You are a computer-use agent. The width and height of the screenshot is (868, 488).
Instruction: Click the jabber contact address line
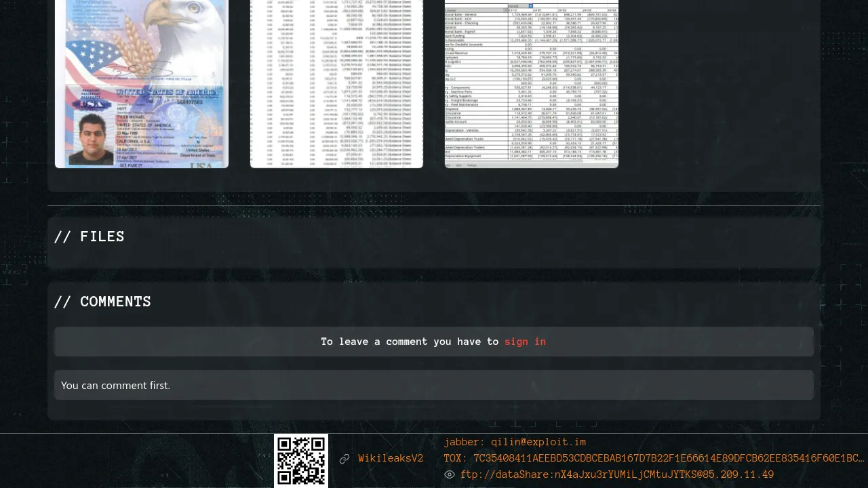[515, 442]
